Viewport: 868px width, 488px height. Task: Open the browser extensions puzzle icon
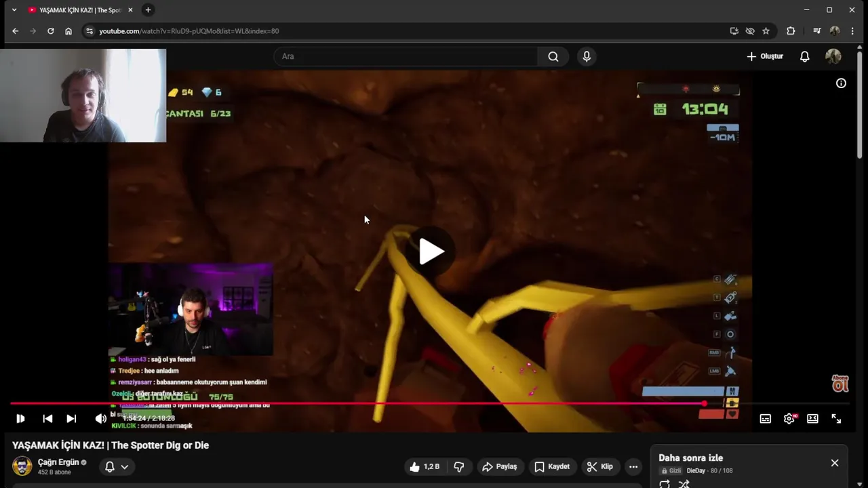(x=791, y=30)
